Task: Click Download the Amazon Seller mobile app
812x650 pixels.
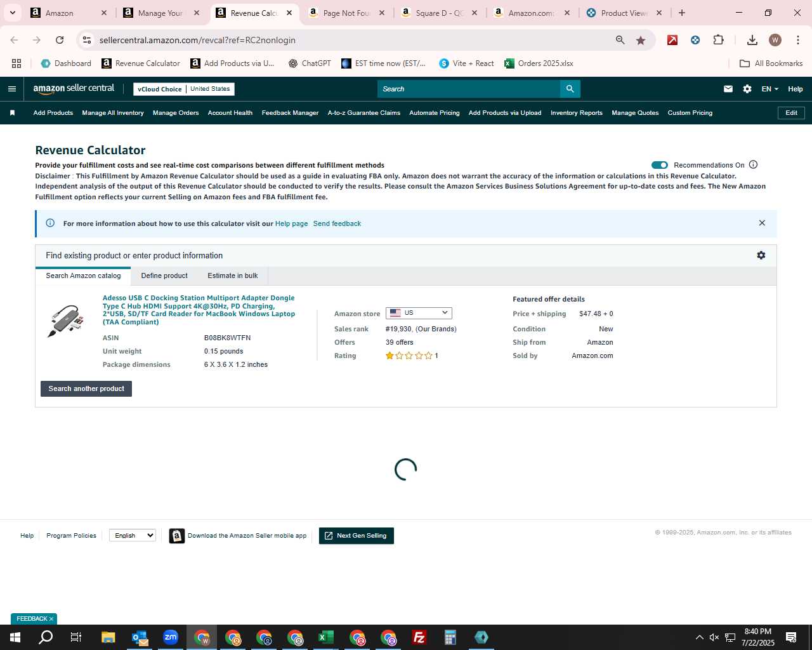Action: point(238,536)
